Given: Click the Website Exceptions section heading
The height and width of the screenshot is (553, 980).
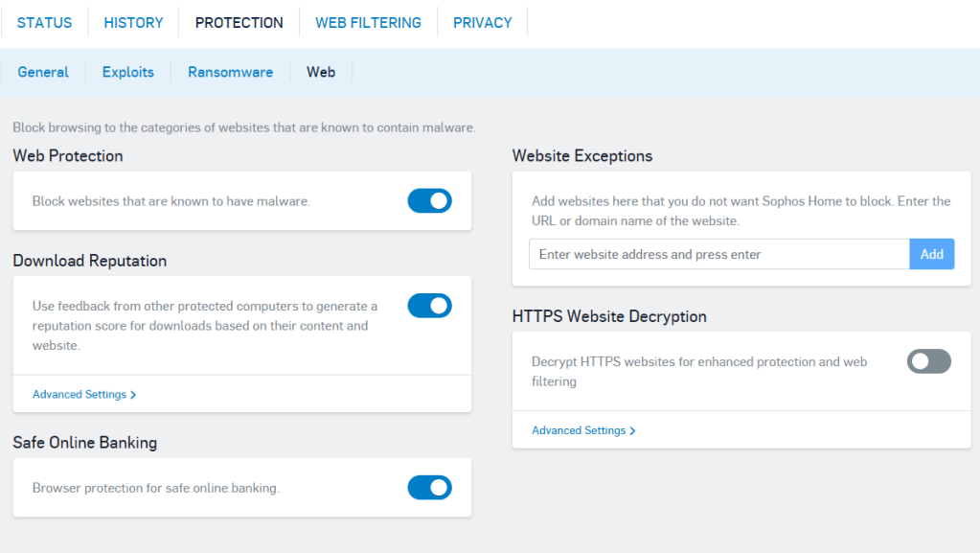Looking at the screenshot, I should click(582, 155).
